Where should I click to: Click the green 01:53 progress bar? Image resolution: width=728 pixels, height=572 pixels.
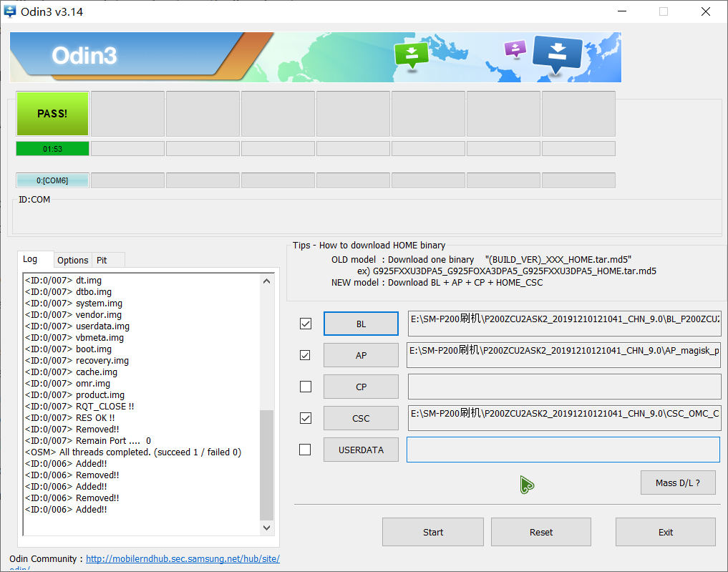(52, 149)
